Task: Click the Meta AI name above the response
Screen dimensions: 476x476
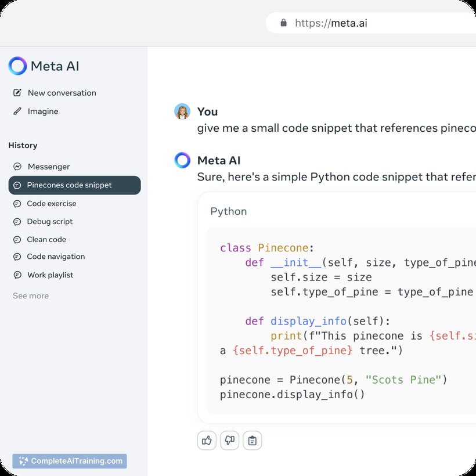Action: click(219, 161)
